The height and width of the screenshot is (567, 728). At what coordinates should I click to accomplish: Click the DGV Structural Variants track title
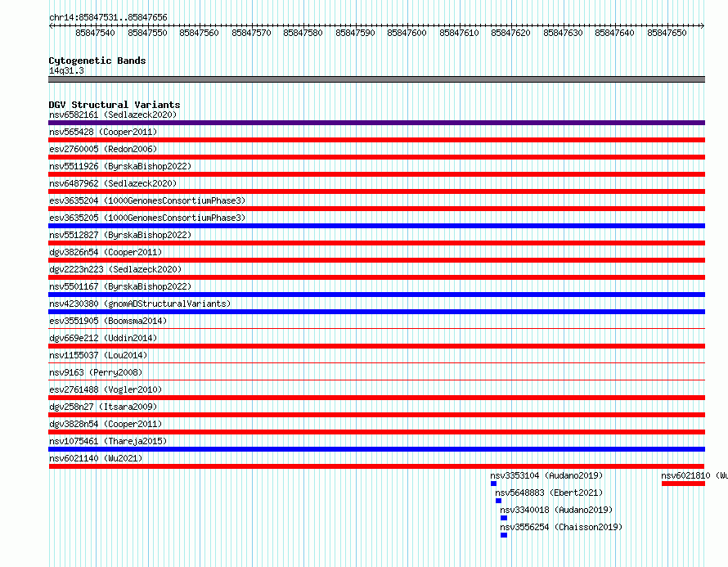click(x=115, y=105)
